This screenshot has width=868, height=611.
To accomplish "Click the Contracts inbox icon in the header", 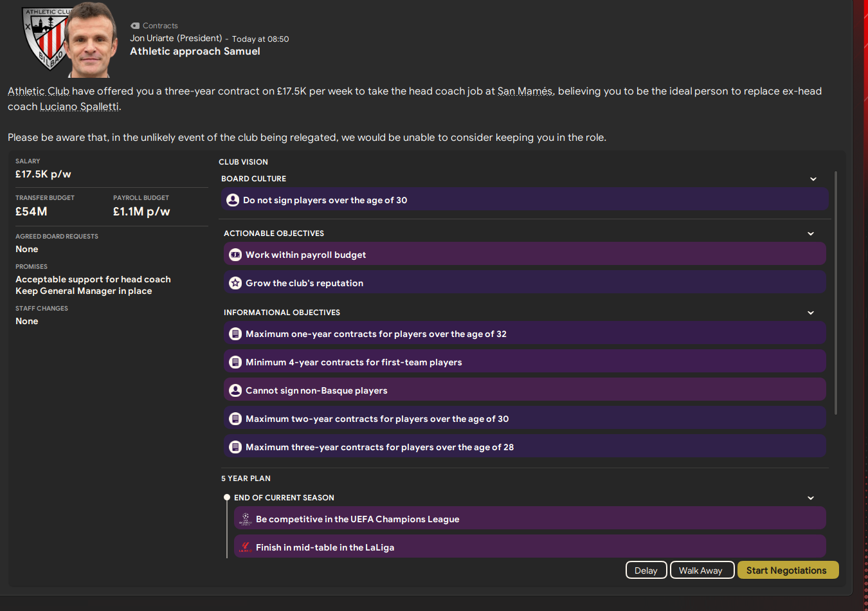I will (135, 26).
